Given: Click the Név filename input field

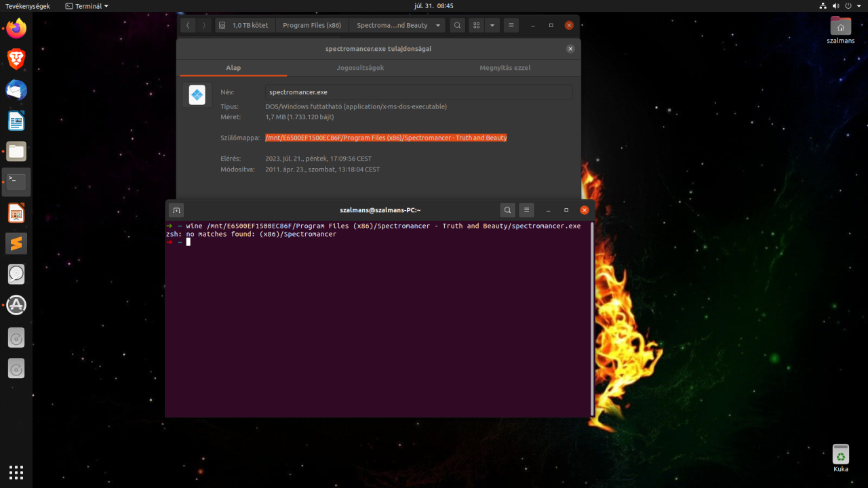Looking at the screenshot, I should 418,92.
